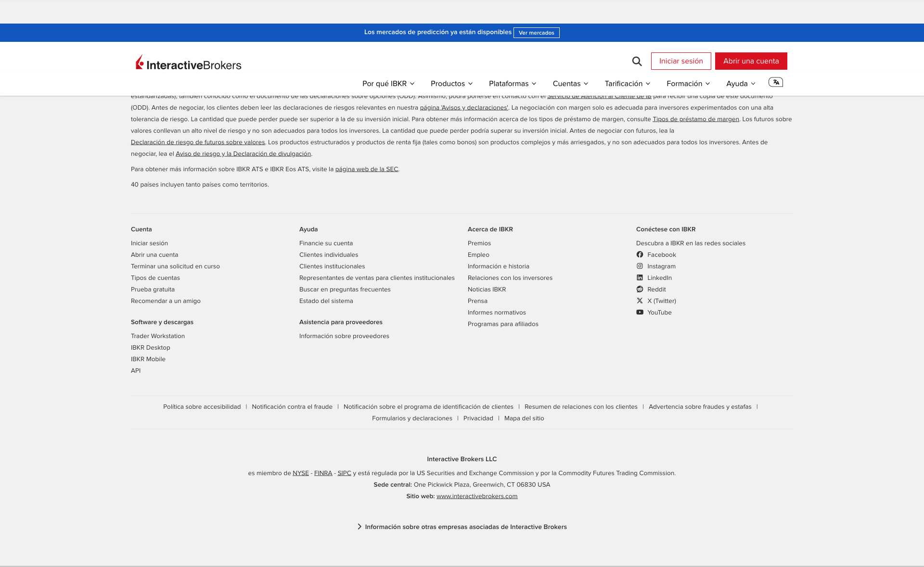Open IBKR Desktop link
Viewport: 924px width, 567px height.
150,348
